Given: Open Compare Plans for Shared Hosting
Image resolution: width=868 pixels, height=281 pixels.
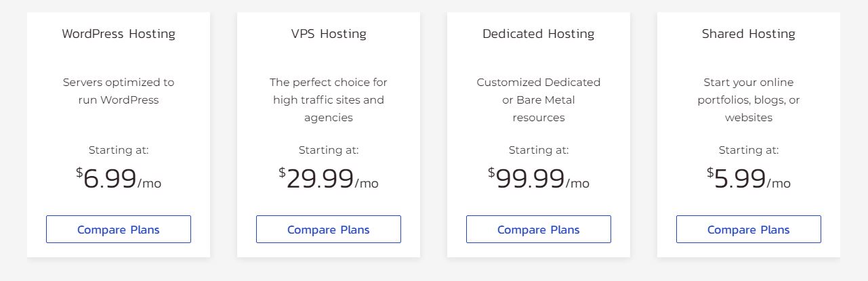Looking at the screenshot, I should 749,230.
